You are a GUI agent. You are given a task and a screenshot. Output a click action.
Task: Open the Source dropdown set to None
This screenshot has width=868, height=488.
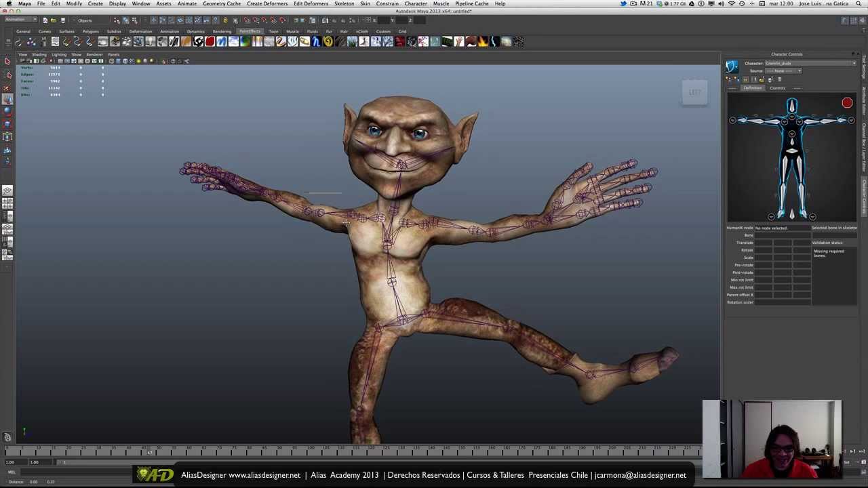(x=783, y=70)
